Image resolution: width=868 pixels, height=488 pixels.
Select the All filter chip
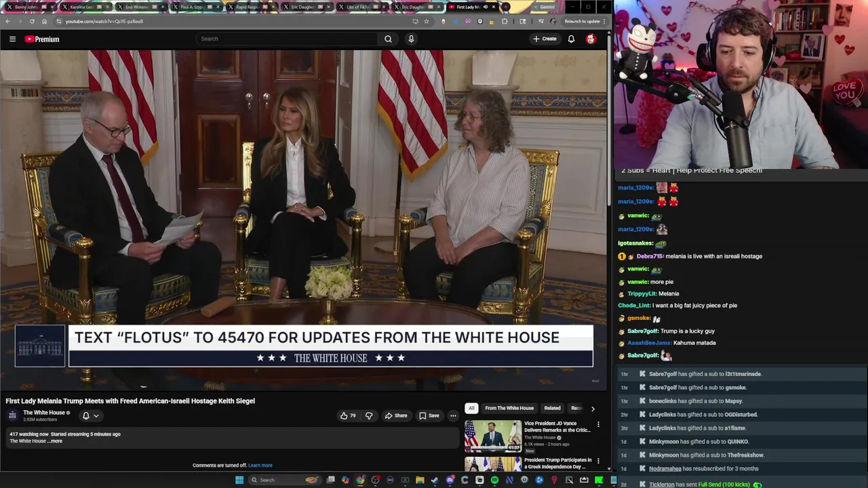point(471,408)
